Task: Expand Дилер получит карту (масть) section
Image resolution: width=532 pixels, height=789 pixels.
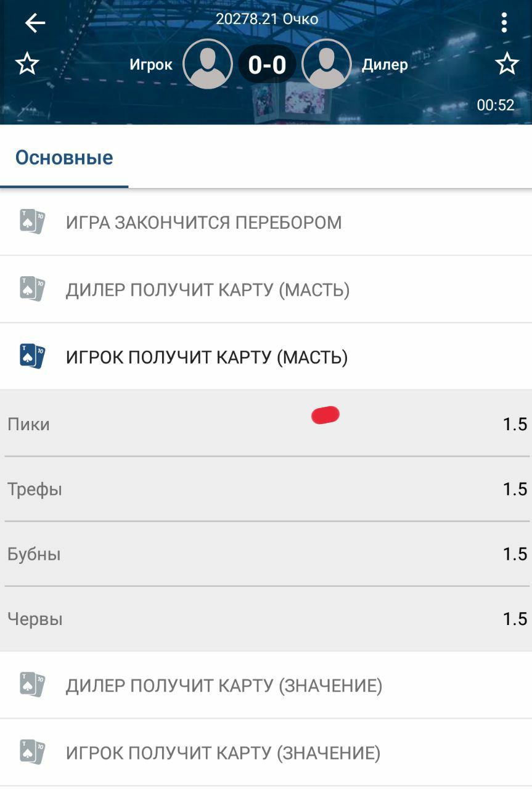Action: coord(208,290)
